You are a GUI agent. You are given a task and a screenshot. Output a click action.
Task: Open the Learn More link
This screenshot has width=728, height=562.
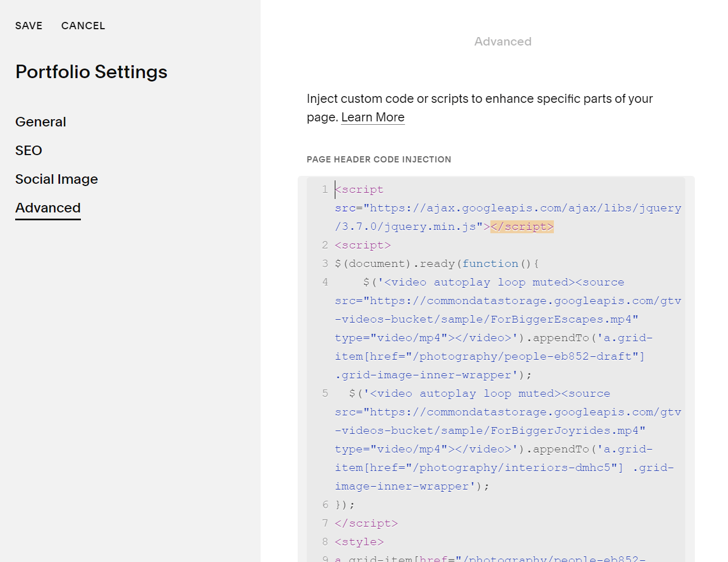pos(372,117)
